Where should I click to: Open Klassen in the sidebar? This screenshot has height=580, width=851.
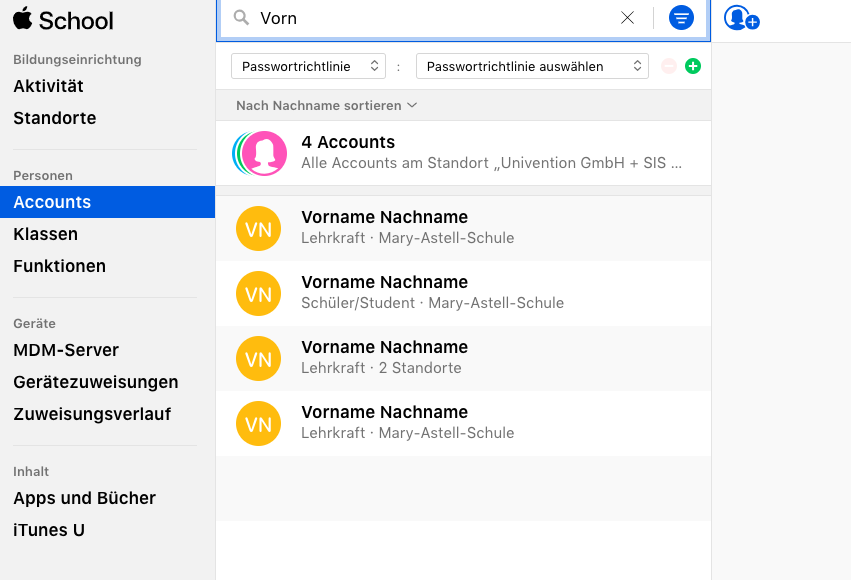[45, 234]
